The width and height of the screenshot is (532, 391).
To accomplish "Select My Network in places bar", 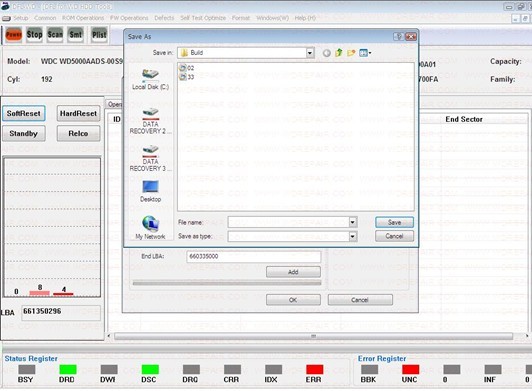I will coord(150,228).
